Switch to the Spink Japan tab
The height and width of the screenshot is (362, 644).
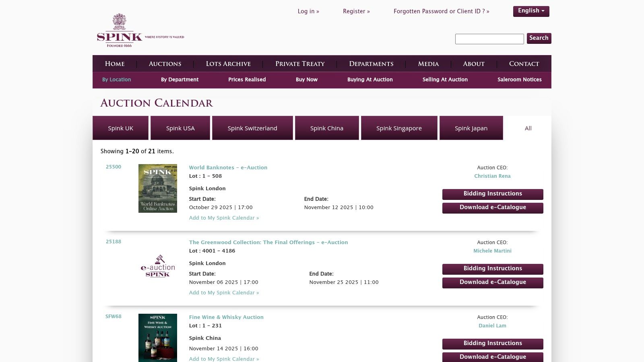471,128
